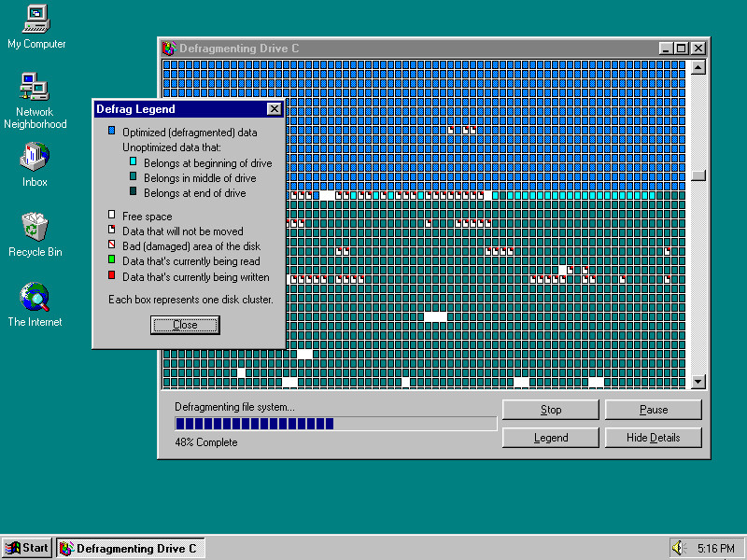Click the defragmentation progress bar
The width and height of the screenshot is (747, 560).
click(x=336, y=424)
